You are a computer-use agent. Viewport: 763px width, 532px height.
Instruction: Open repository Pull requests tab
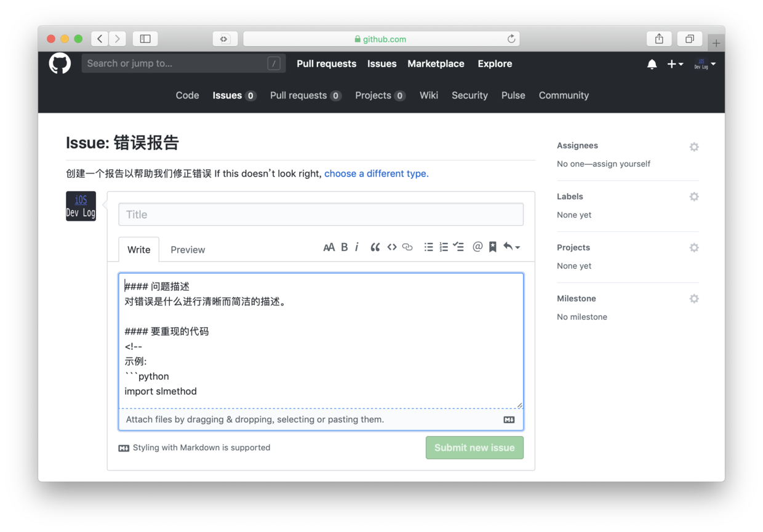[x=305, y=95]
